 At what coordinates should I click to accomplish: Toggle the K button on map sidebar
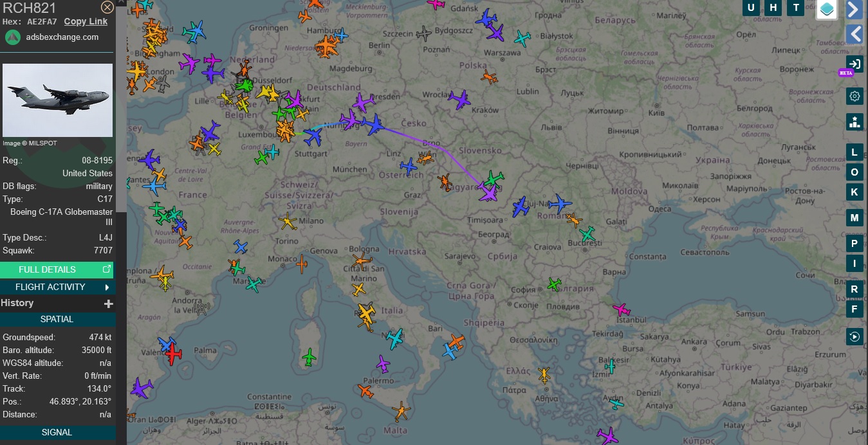coord(854,192)
